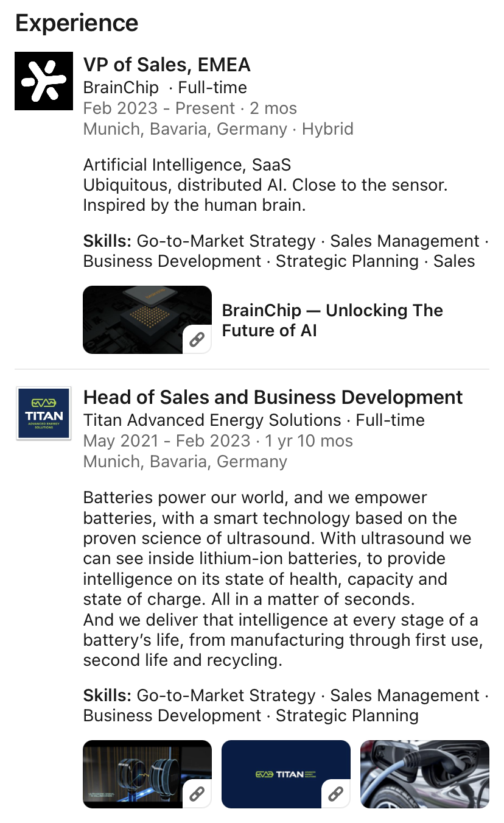Open the ultrasound battery rings thumbnail
The height and width of the screenshot is (823, 504).
[147, 774]
